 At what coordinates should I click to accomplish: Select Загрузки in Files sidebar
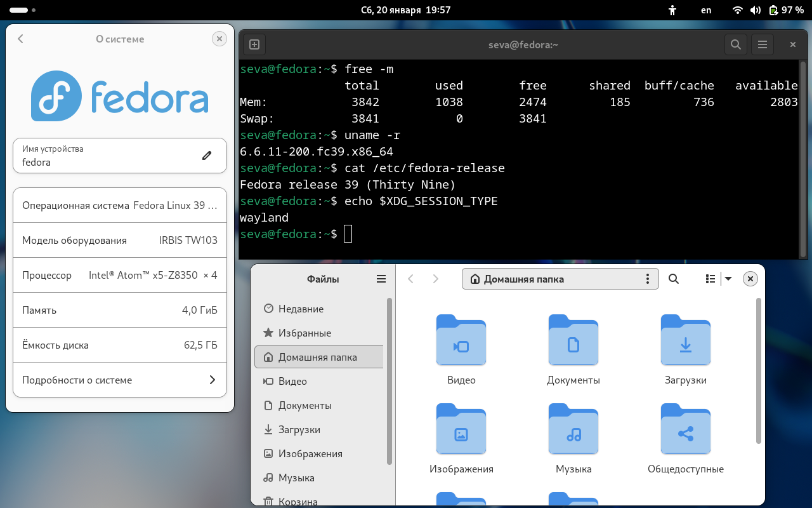(x=319, y=429)
